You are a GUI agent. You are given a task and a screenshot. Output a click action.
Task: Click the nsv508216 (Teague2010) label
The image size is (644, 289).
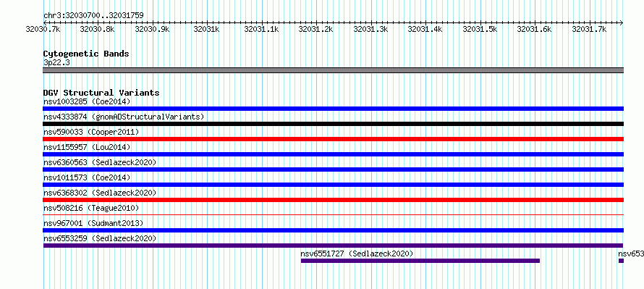[91, 208]
